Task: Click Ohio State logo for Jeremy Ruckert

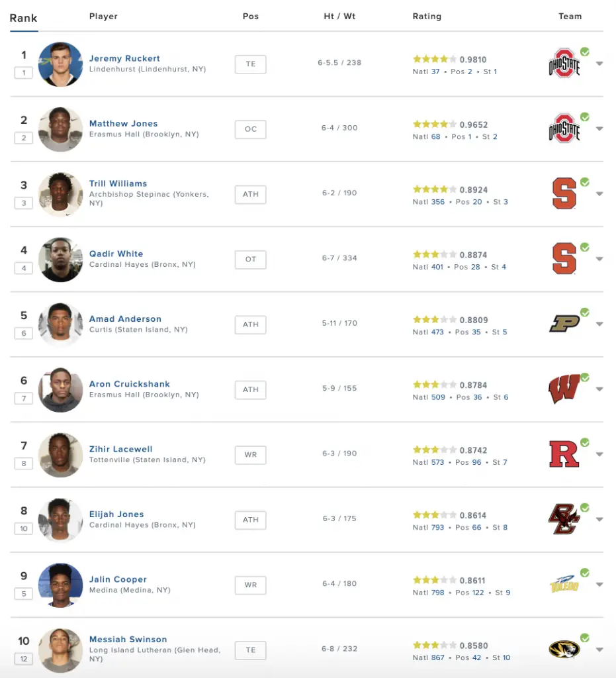Action: (564, 64)
